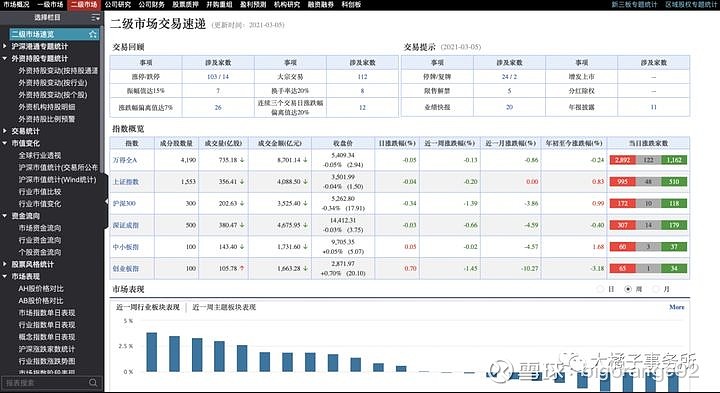The image size is (720, 393).
Task: Click 沪深300 index link
Action: pos(124,203)
